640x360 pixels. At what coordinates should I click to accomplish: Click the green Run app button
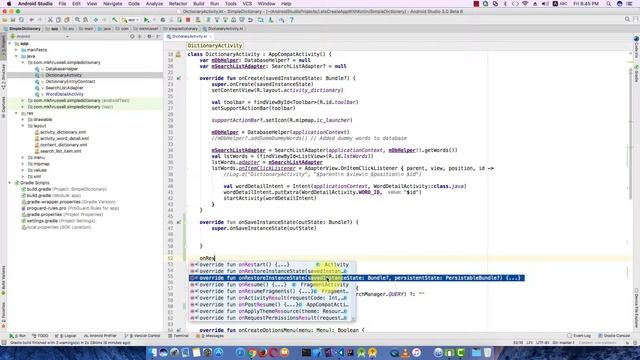pyautogui.click(x=147, y=20)
